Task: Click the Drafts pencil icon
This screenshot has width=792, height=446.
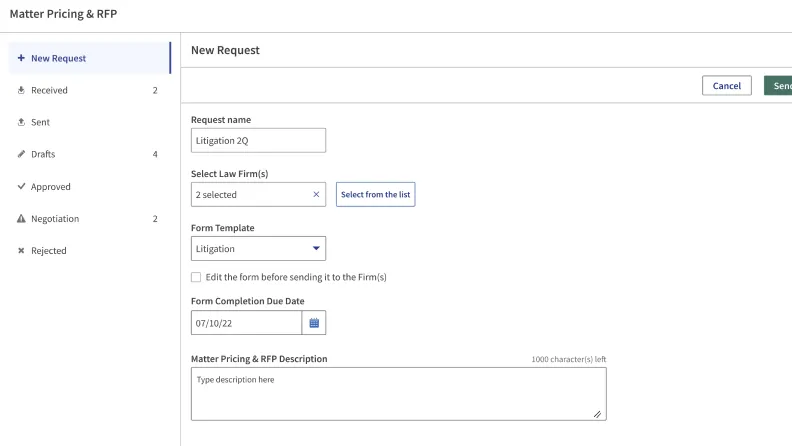Action: coord(21,154)
